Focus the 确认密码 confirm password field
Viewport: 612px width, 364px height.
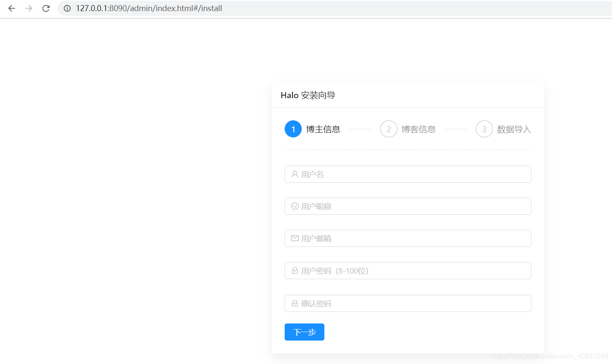408,303
